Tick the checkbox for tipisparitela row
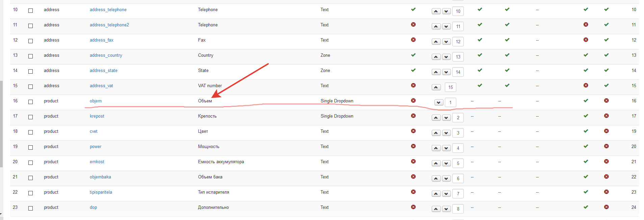This screenshot has height=220, width=644. pos(31,193)
